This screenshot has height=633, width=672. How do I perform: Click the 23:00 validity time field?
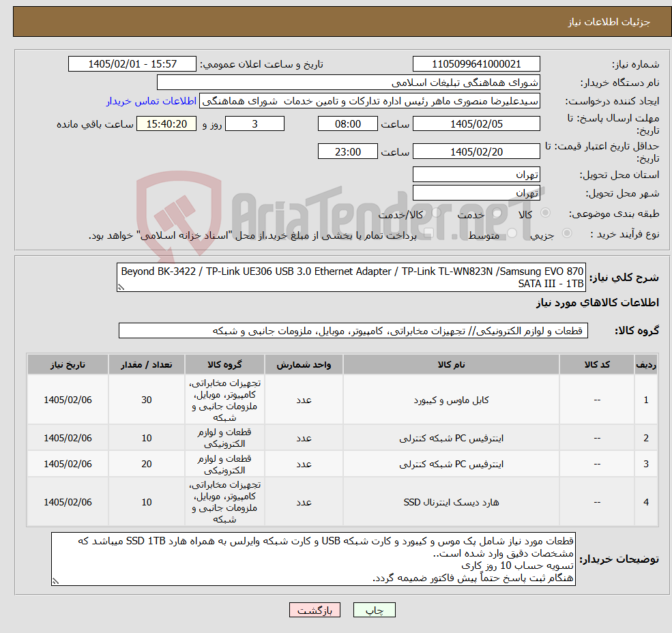pyautogui.click(x=347, y=151)
